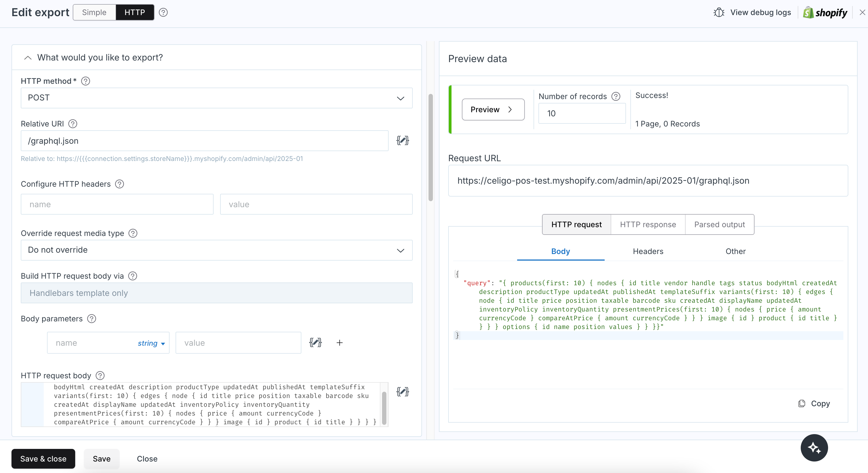Click the debug bug icon

pyautogui.click(x=719, y=13)
